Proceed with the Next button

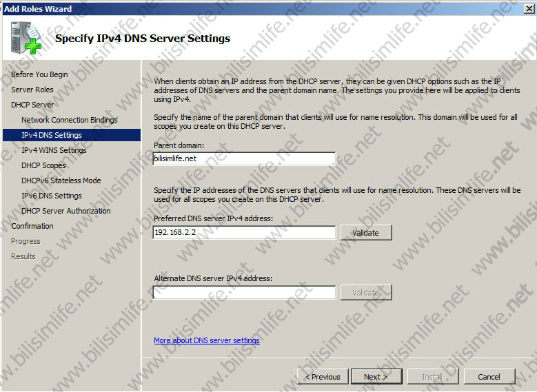pos(376,377)
